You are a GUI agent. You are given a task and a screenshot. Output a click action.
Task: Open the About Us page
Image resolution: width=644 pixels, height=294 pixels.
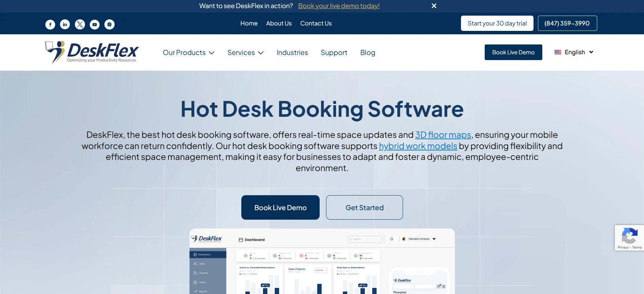coord(279,23)
